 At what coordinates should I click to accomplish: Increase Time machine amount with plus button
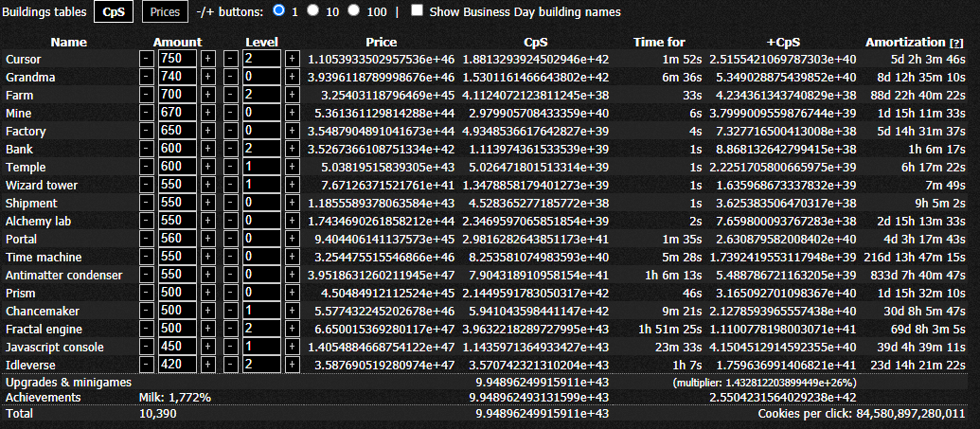coord(207,258)
